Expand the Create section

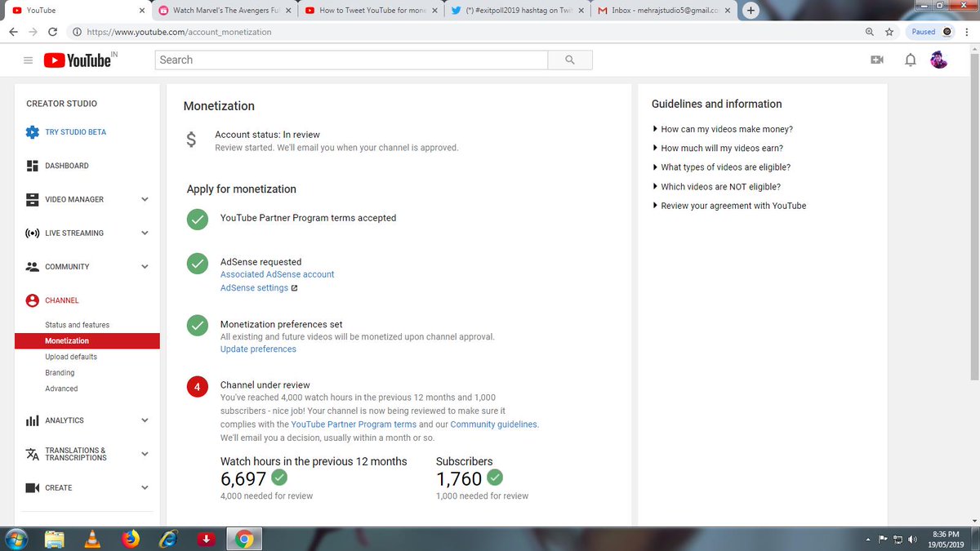(145, 488)
